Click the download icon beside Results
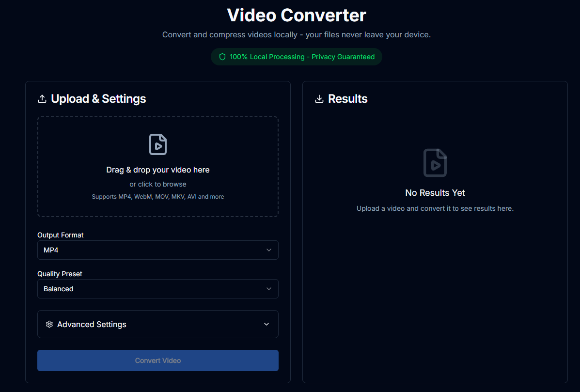Image resolution: width=580 pixels, height=392 pixels. [319, 98]
